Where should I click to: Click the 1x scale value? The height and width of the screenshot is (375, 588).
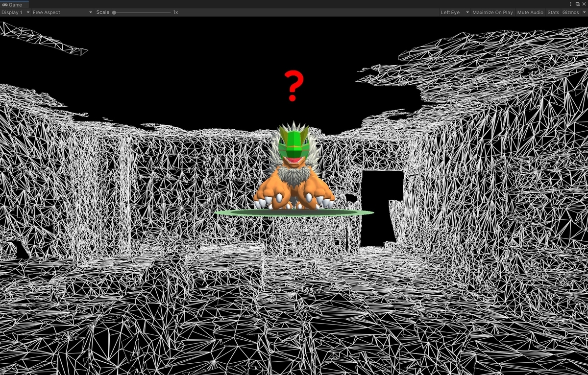click(175, 12)
